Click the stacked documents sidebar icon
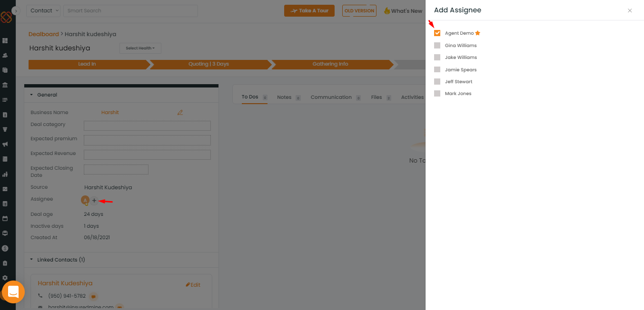The height and width of the screenshot is (310, 644). pyautogui.click(x=5, y=70)
